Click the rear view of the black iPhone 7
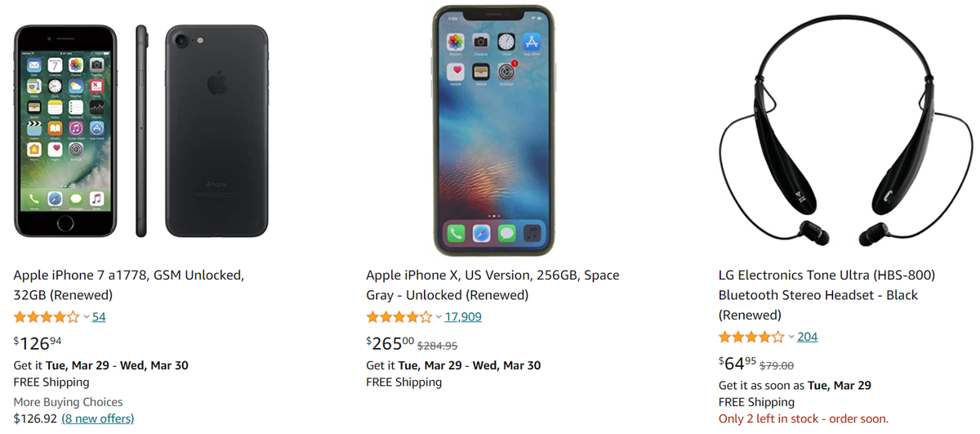980x434 pixels. point(216,131)
